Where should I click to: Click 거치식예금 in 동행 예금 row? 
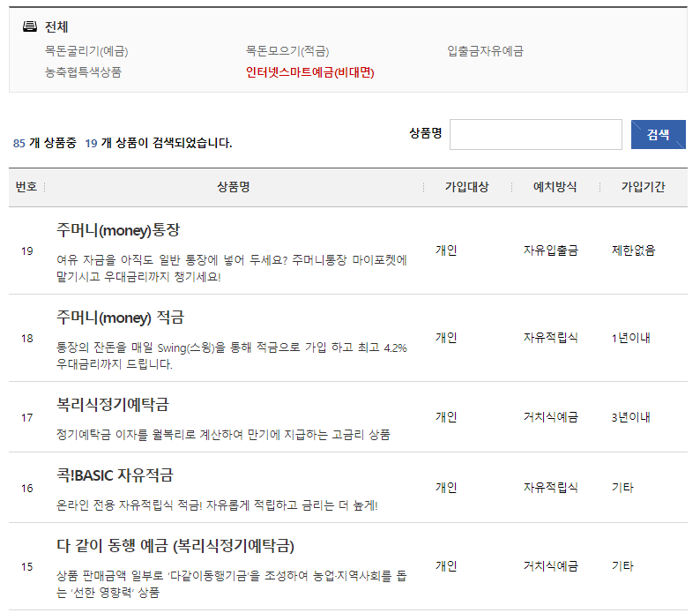click(551, 566)
